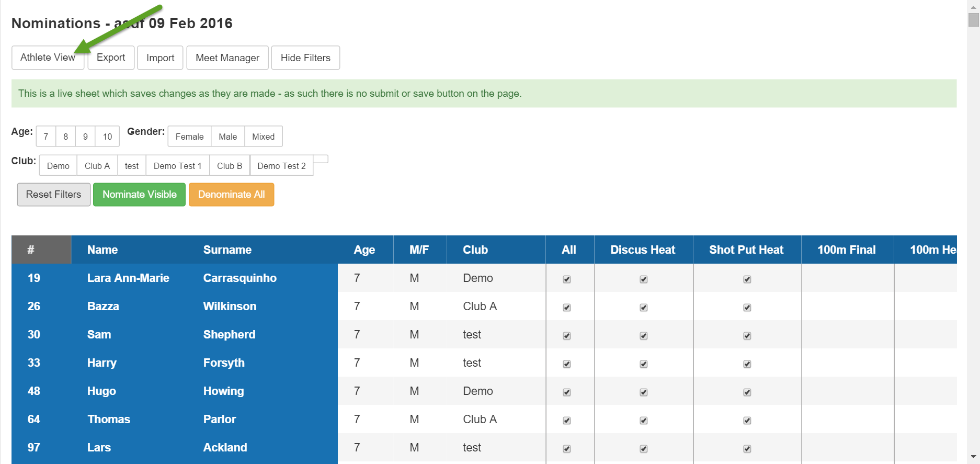Screen dimensions: 980x464
Task: Uncheck Shot Put Heat for Bazza Wilkinson
Action: 747,308
